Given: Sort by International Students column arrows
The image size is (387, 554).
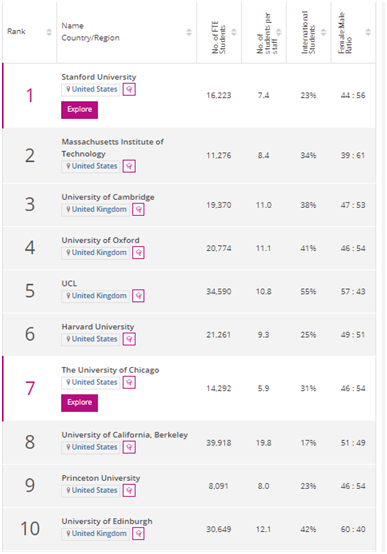Looking at the screenshot, I should [x=323, y=32].
